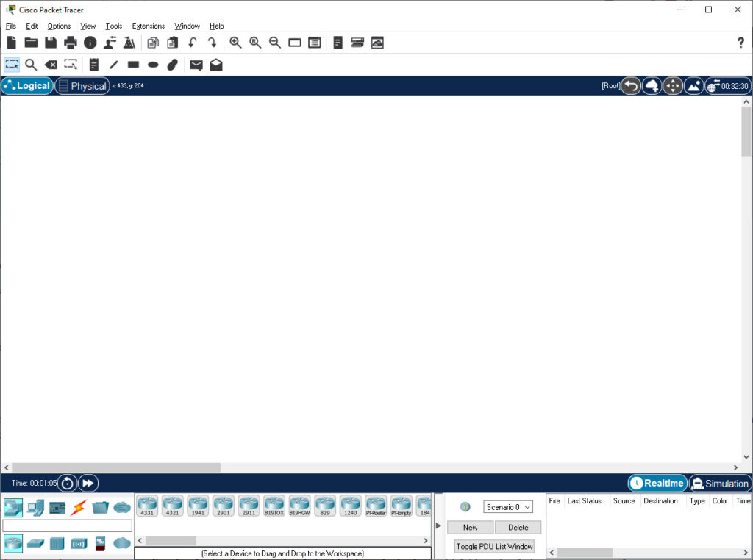Select the Draw Ellipse tool
Viewport: 753px width, 560px height.
coord(153,65)
